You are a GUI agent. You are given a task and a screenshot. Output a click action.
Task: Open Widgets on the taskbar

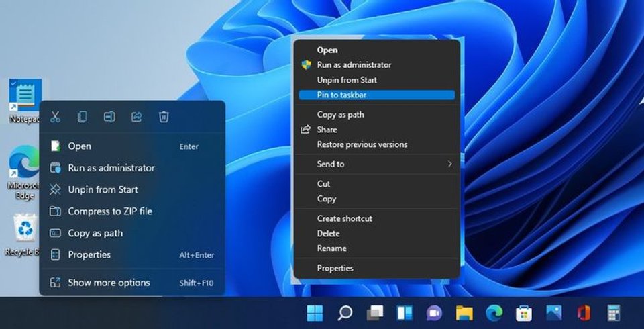[405, 314]
